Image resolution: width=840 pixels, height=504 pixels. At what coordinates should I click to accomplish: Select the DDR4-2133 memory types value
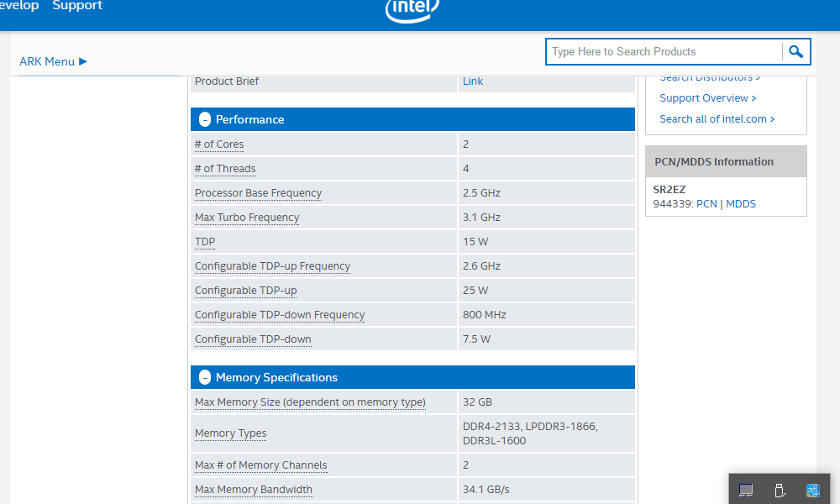(x=530, y=433)
